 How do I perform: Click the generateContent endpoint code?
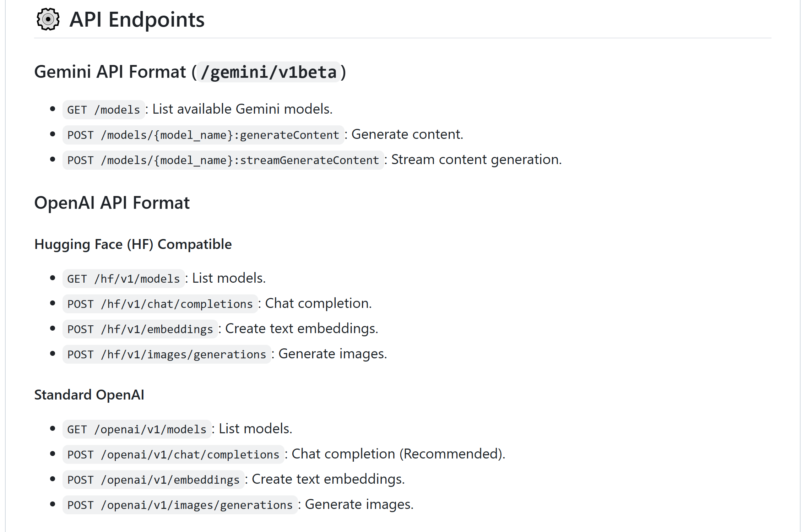pyautogui.click(x=204, y=135)
